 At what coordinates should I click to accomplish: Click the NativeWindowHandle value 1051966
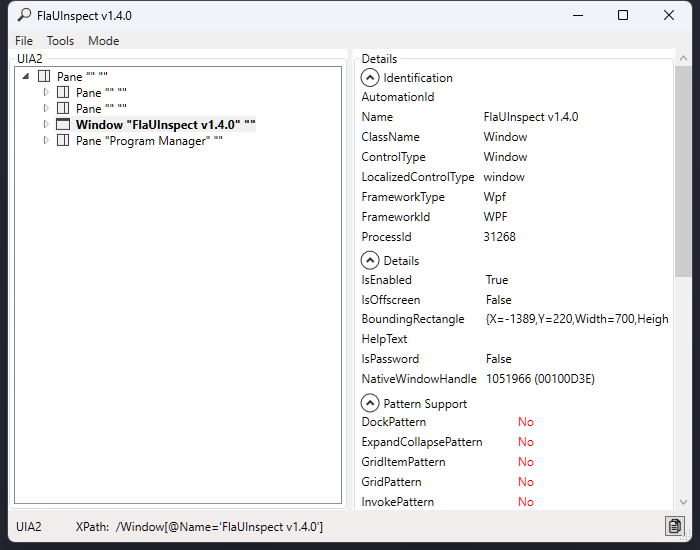540,379
